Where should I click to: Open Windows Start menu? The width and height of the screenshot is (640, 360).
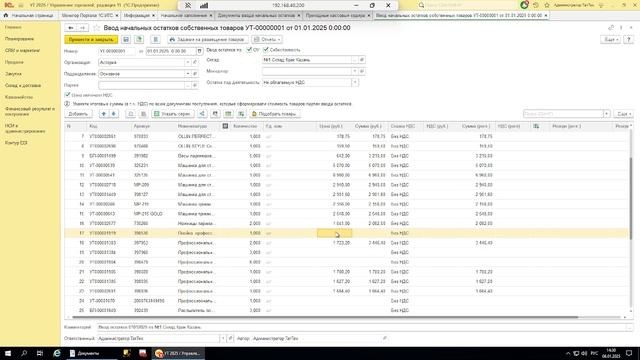pos(7,353)
